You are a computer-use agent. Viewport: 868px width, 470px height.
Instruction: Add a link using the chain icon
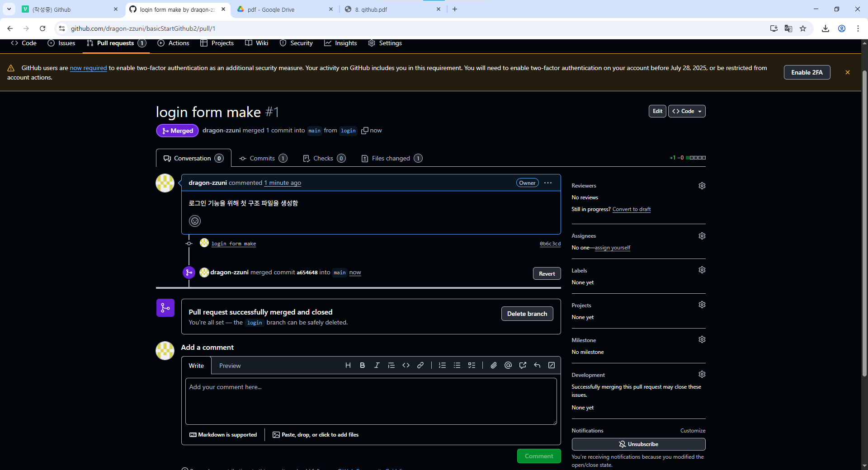pos(420,365)
